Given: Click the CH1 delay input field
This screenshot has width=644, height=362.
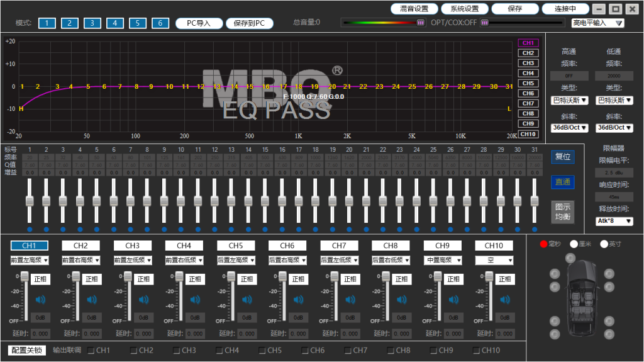Looking at the screenshot, I should (x=40, y=334).
